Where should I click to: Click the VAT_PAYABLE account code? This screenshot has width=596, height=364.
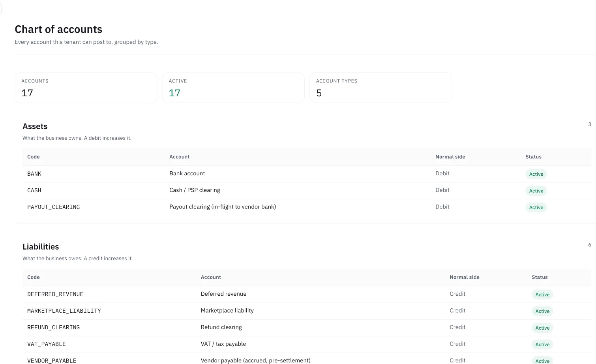(47, 344)
